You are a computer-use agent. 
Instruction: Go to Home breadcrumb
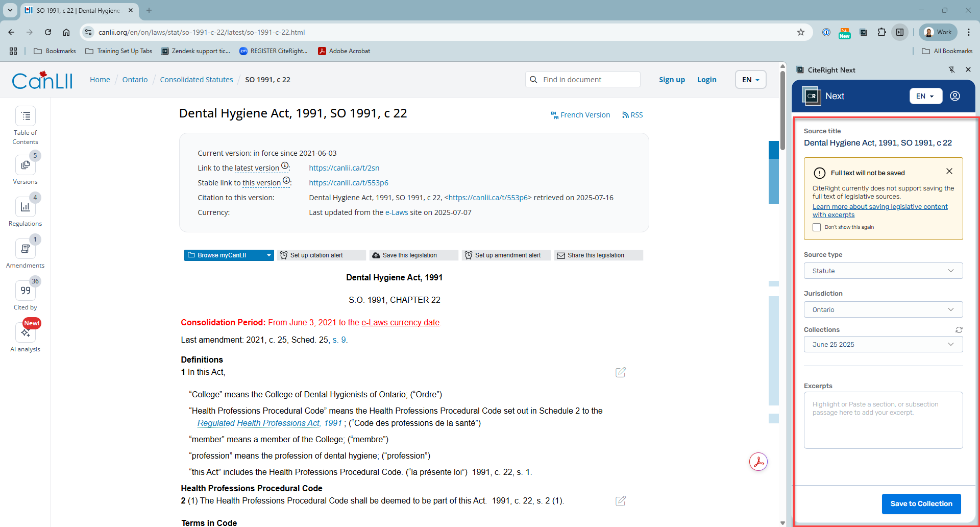[x=100, y=80]
